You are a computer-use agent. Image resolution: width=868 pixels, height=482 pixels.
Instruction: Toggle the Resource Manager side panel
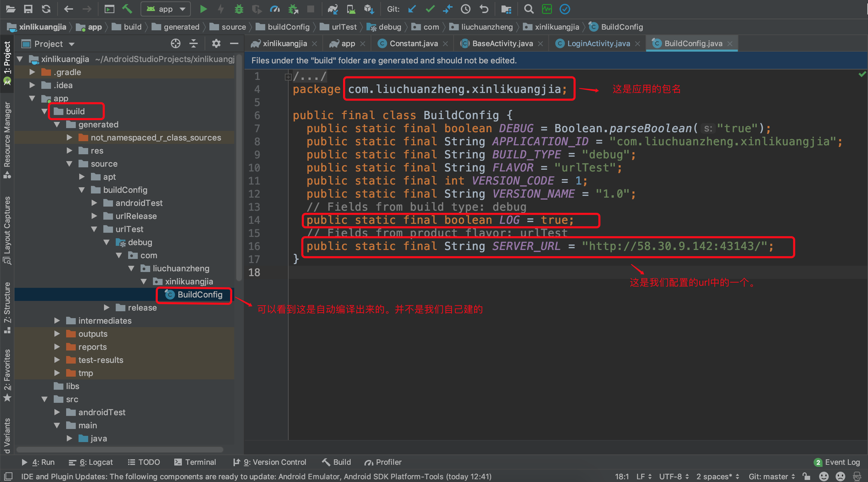[x=7, y=138]
